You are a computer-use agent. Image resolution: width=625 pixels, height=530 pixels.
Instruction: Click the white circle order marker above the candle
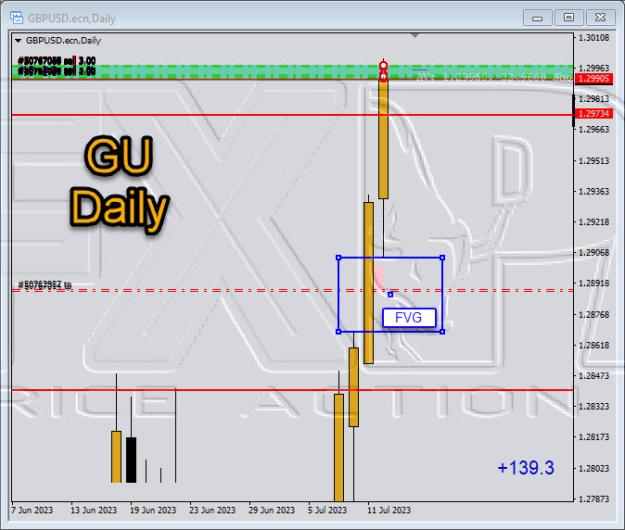click(383, 65)
